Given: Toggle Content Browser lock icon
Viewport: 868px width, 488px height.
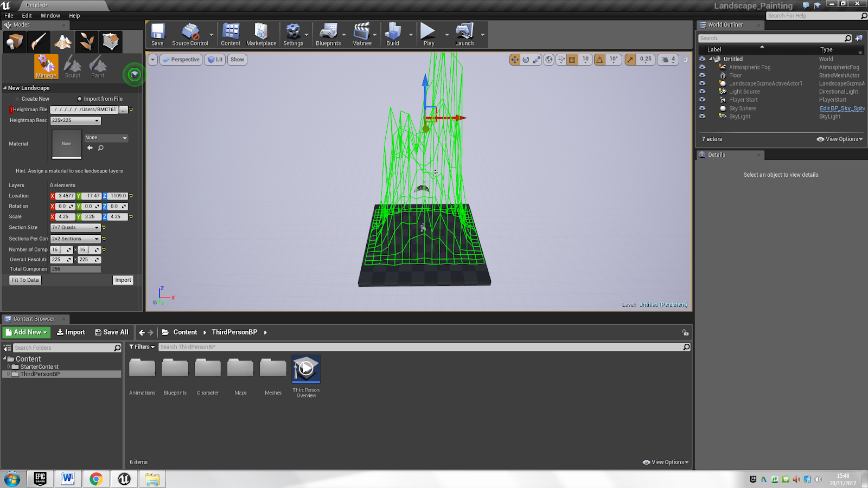Looking at the screenshot, I should coord(685,332).
